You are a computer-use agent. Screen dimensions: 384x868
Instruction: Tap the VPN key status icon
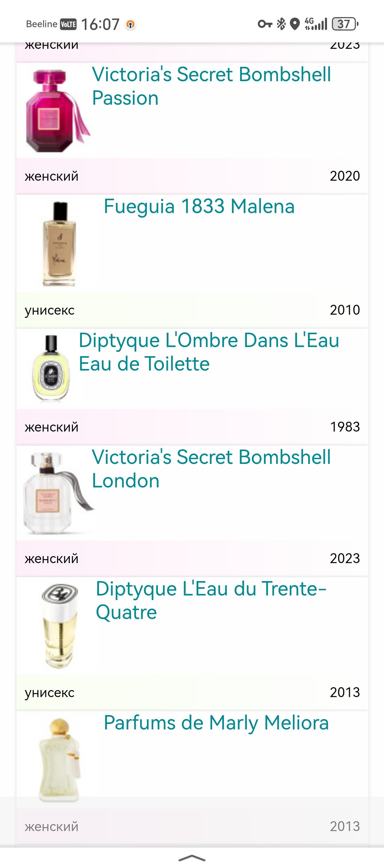click(x=265, y=24)
